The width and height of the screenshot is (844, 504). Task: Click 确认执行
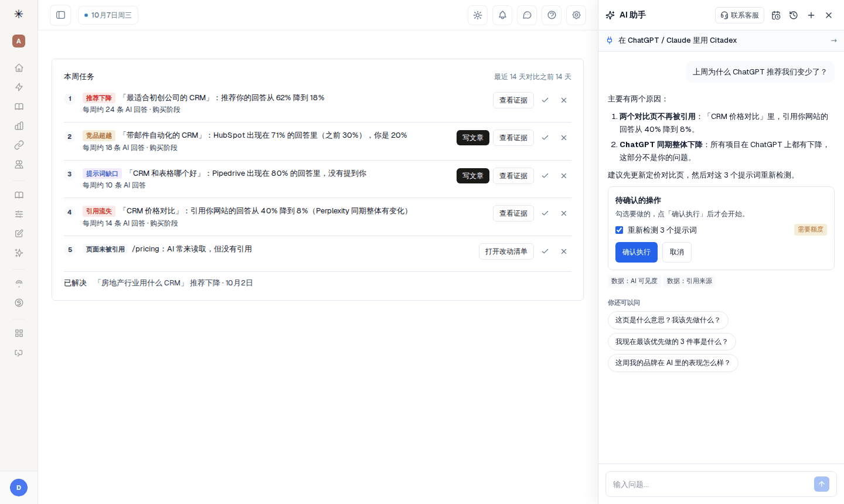(637, 252)
